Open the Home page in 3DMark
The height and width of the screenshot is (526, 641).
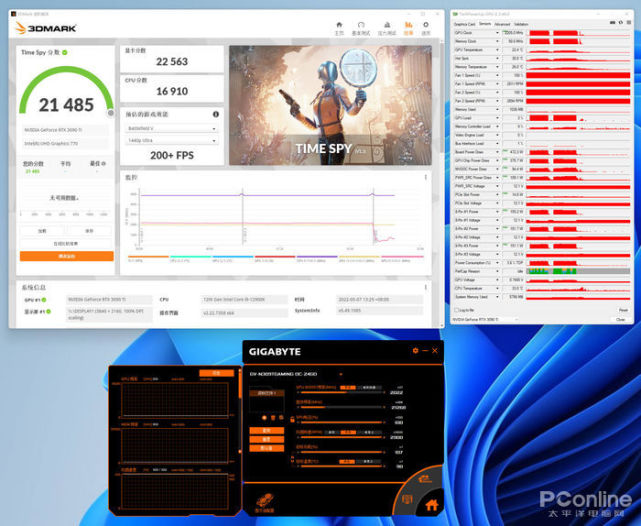pyautogui.click(x=339, y=28)
